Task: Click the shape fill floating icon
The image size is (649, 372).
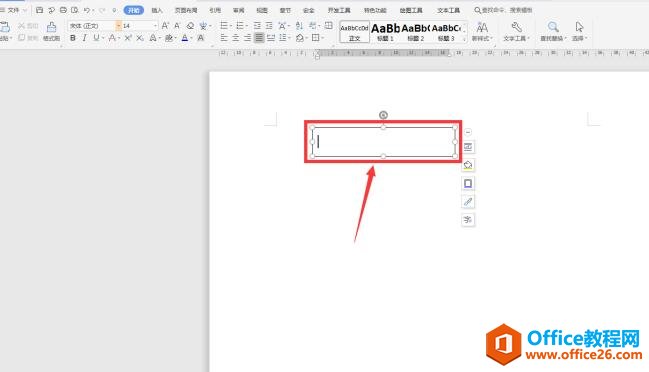Action: tap(468, 165)
